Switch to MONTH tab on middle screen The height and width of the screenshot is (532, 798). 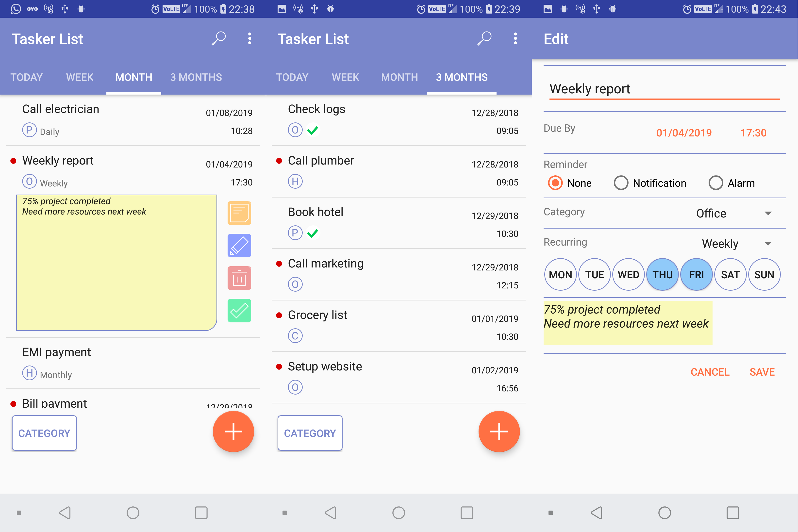(x=399, y=77)
